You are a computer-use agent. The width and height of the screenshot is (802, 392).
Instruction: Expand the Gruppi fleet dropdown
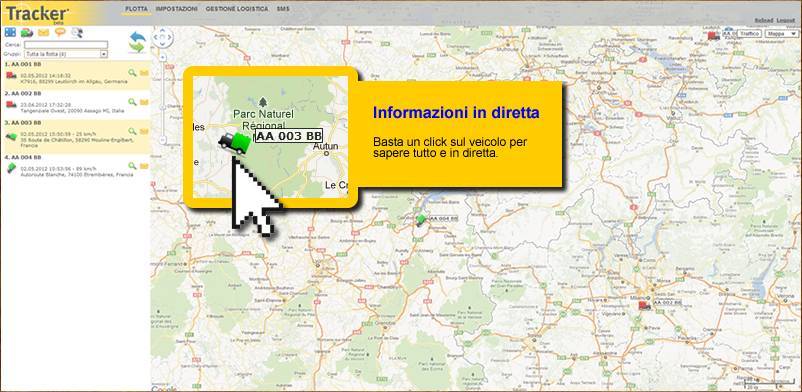66,54
